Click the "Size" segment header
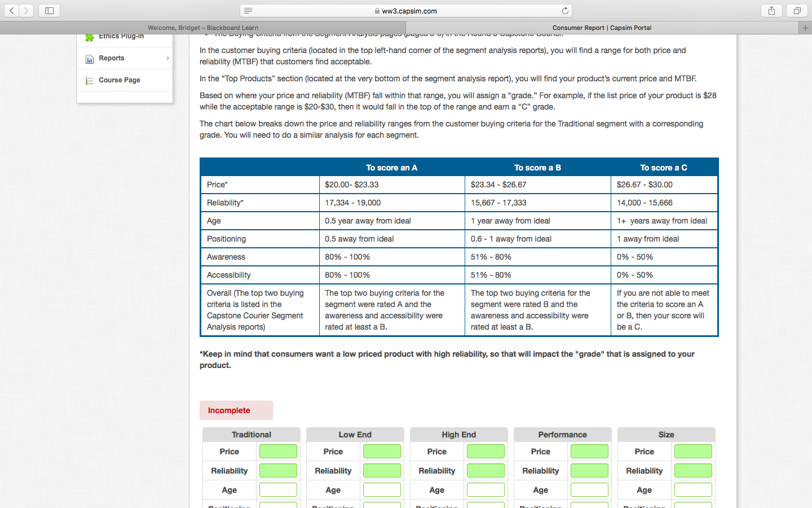This screenshot has width=812, height=508. point(667,435)
